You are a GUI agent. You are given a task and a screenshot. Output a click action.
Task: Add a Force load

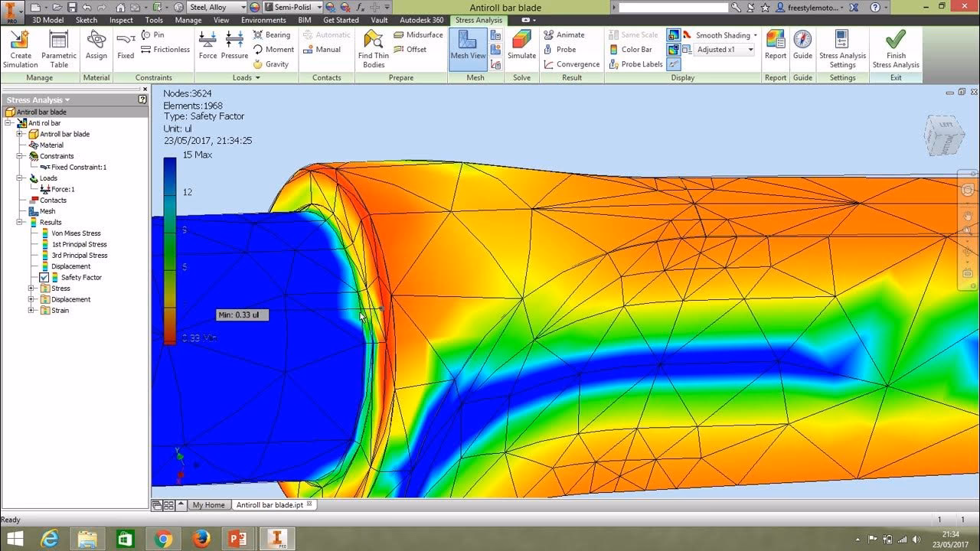click(208, 46)
